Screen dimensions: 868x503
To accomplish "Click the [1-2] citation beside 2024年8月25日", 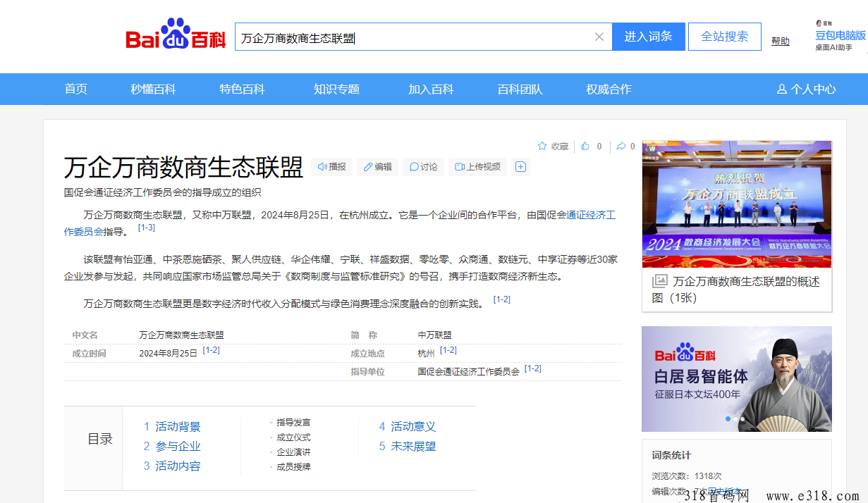I will [x=212, y=350].
